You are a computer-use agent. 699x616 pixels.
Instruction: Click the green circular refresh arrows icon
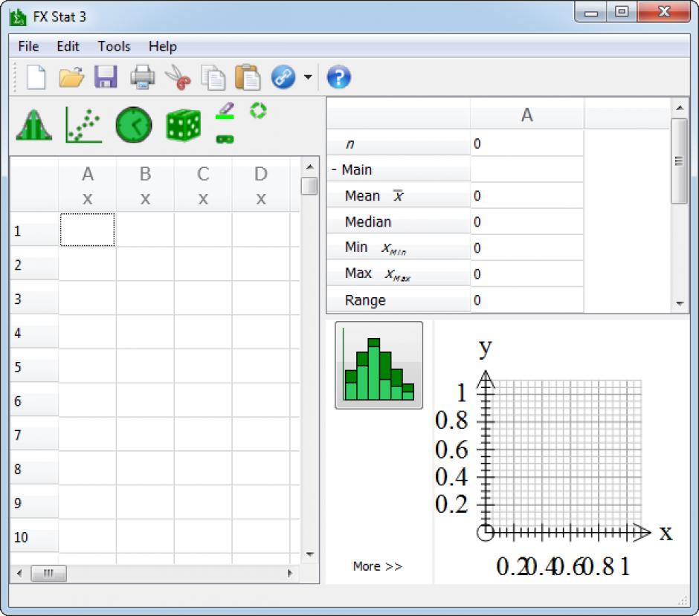258,111
